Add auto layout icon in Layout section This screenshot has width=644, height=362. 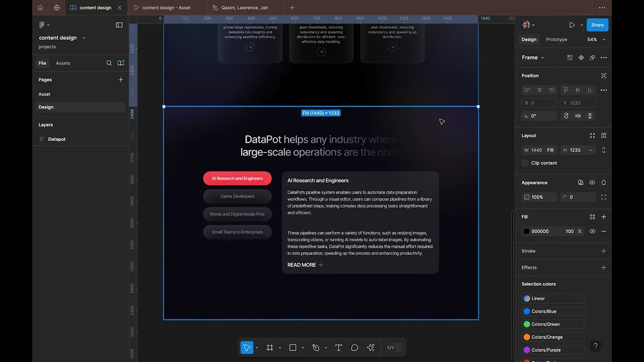click(x=604, y=135)
